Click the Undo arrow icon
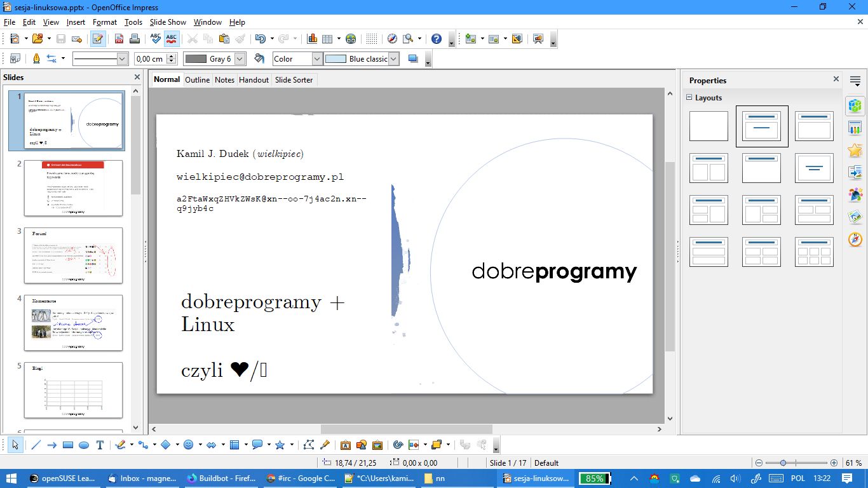The width and height of the screenshot is (868, 488). (x=260, y=39)
